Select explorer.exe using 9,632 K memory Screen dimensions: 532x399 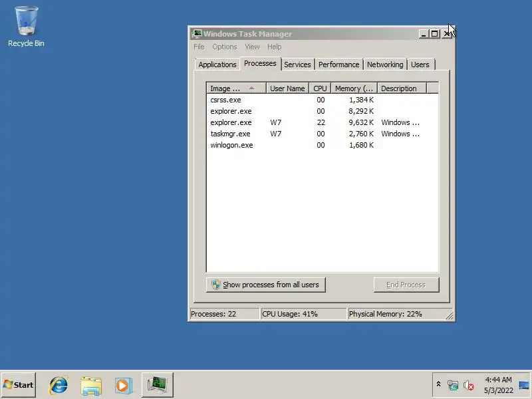[x=323, y=122]
